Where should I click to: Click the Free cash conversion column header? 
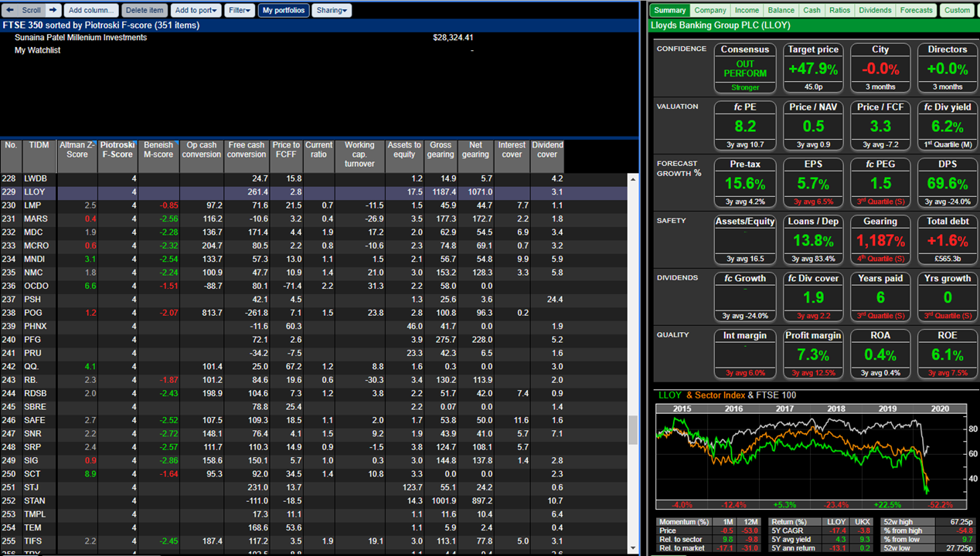click(247, 155)
